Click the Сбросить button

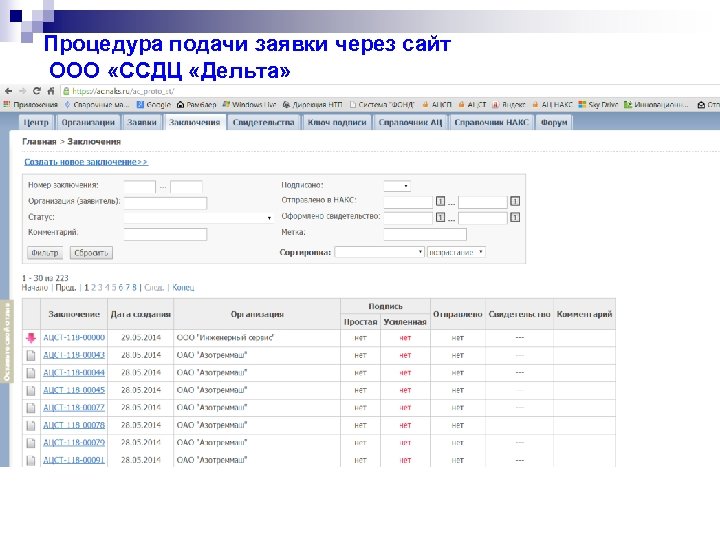pos(91,253)
